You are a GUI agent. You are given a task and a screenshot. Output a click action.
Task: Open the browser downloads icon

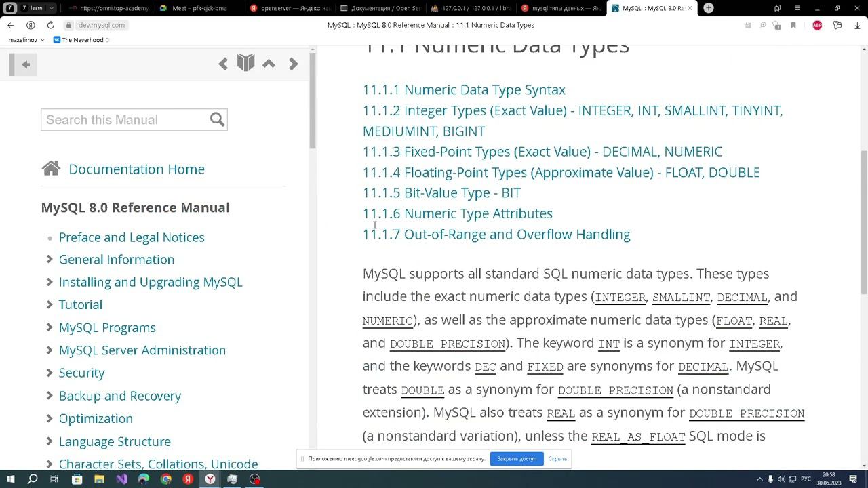pyautogui.click(x=857, y=25)
